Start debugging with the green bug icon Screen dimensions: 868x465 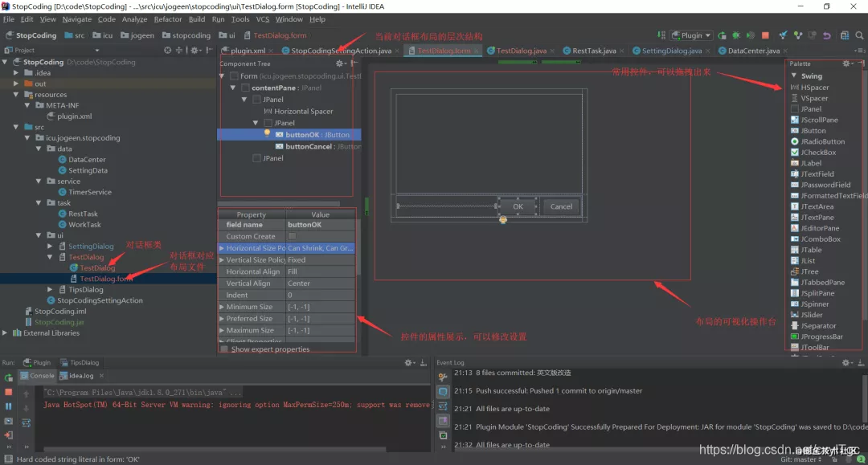736,35
